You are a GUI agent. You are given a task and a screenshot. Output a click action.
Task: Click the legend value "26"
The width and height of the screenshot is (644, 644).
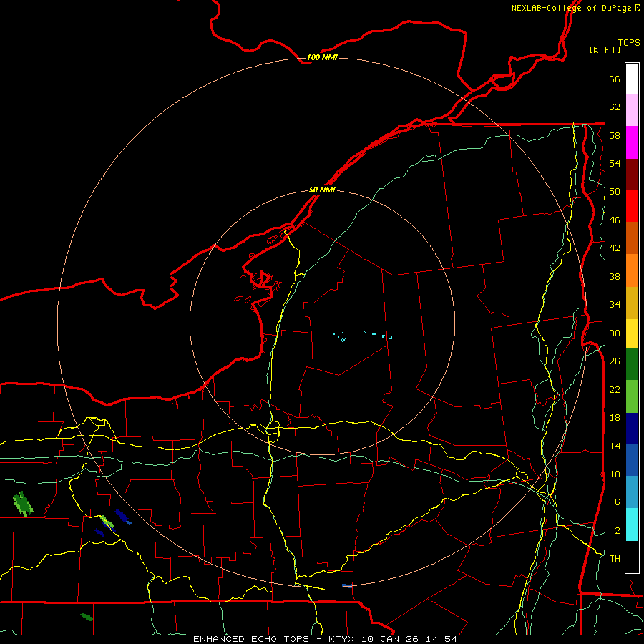pos(615,361)
